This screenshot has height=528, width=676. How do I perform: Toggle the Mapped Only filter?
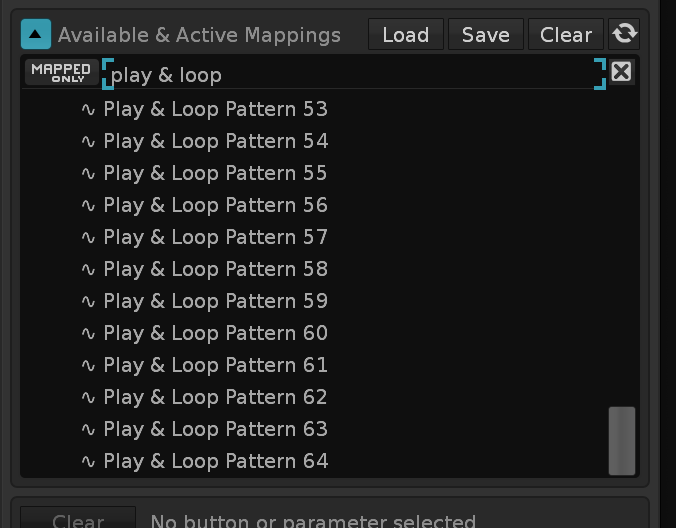pyautogui.click(x=61, y=73)
